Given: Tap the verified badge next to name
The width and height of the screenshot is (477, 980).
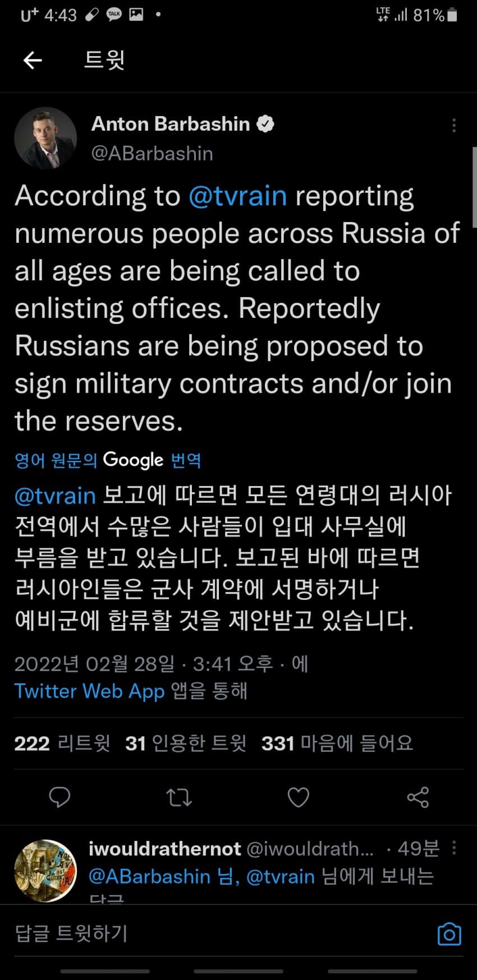Looking at the screenshot, I should pos(265,124).
